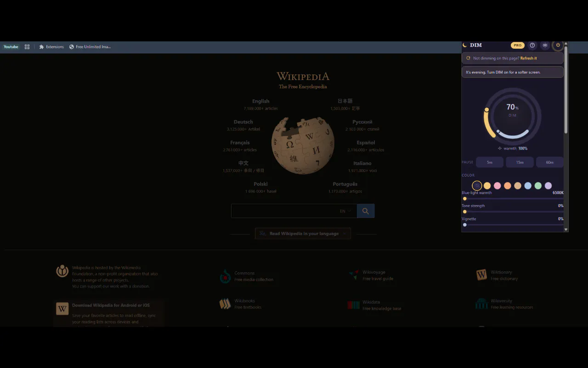This screenshot has width=588, height=368.
Task: Expand 'Read Wikipedia in your language'
Action: (303, 234)
